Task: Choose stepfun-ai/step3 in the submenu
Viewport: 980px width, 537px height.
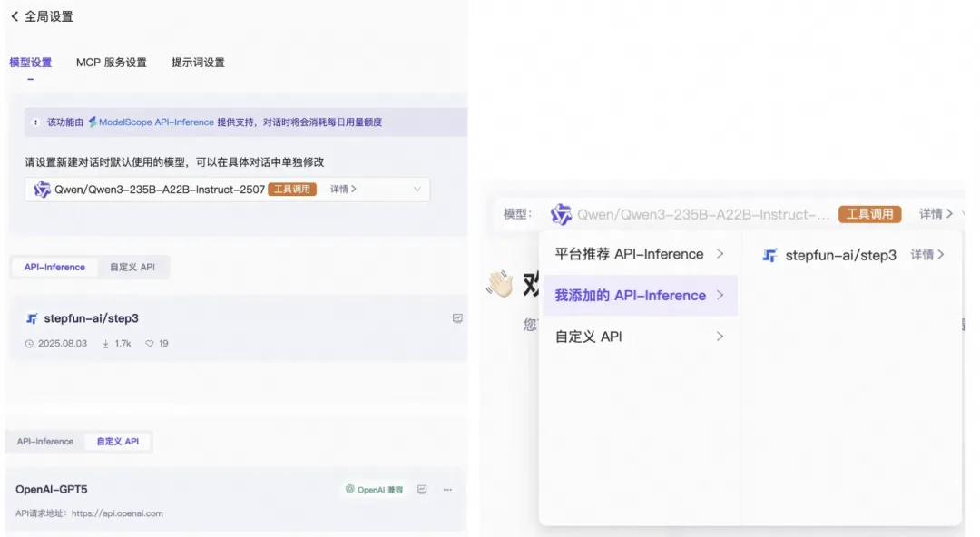Action: pos(840,255)
